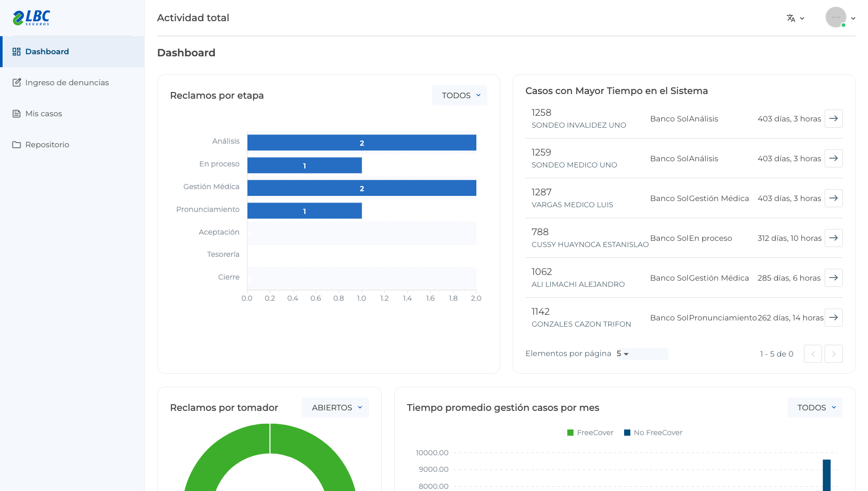Screen dimensions: 868x491
Task: Expand TODOS filter for Tiempo promedio chart
Action: tap(815, 408)
